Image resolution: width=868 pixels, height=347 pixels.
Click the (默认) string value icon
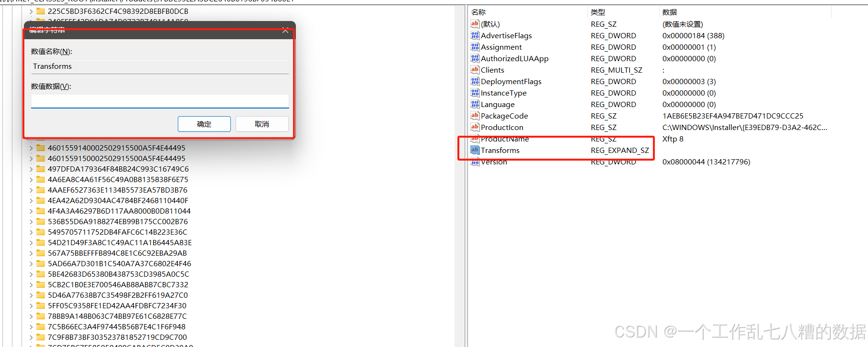tap(475, 24)
